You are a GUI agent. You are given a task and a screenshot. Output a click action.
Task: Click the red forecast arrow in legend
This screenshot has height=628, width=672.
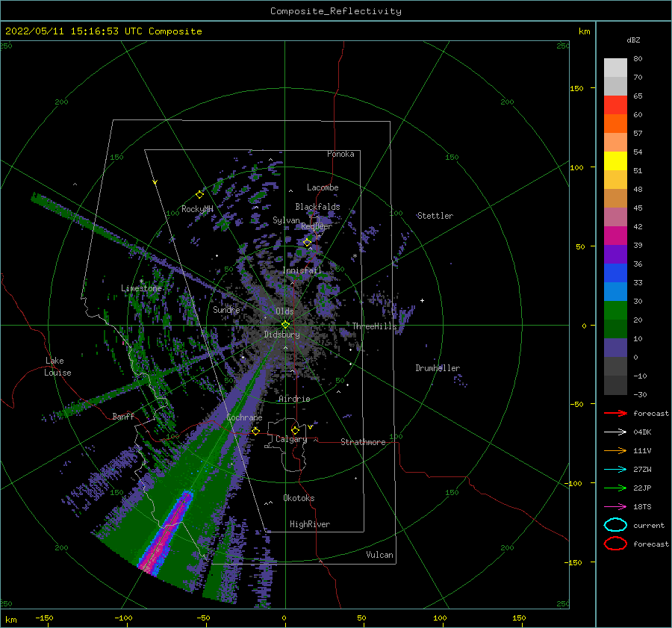point(615,413)
